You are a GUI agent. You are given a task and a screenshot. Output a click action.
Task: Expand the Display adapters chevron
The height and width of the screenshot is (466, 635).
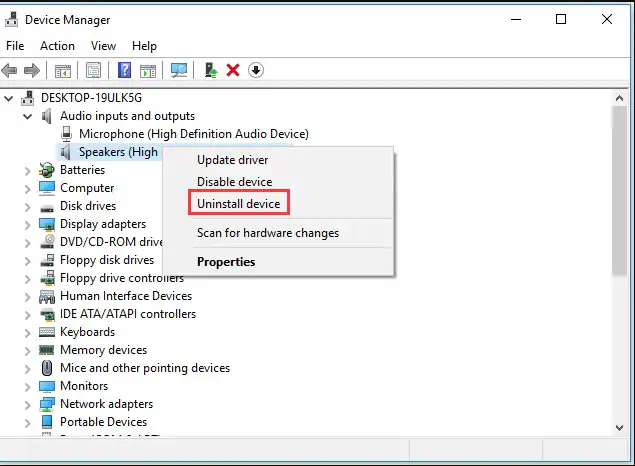point(28,225)
